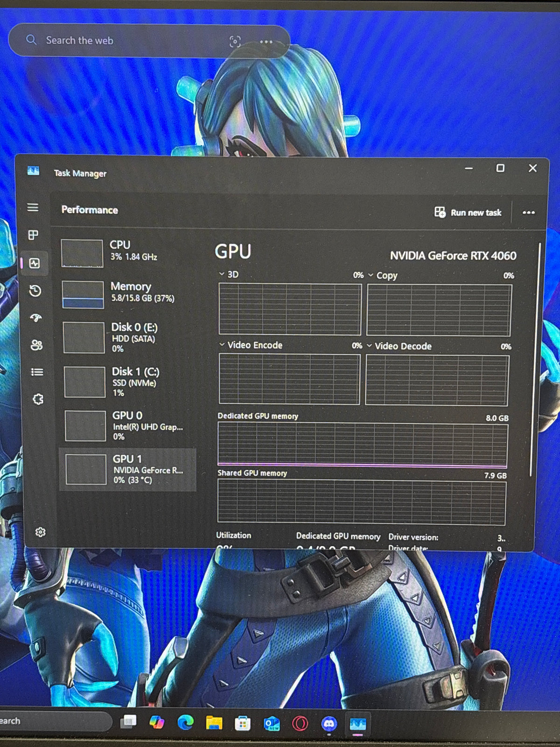Click the CPU mini usage graph thumbnail

click(82, 254)
